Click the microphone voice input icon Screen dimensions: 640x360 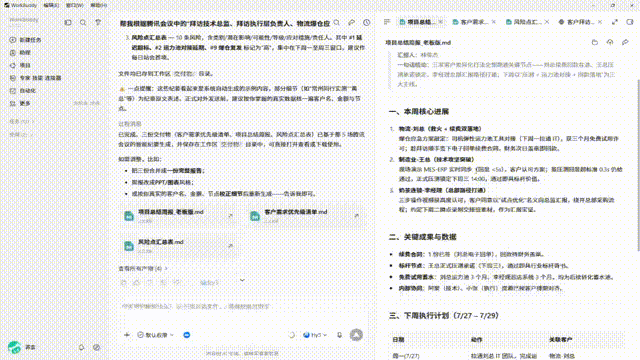339,335
